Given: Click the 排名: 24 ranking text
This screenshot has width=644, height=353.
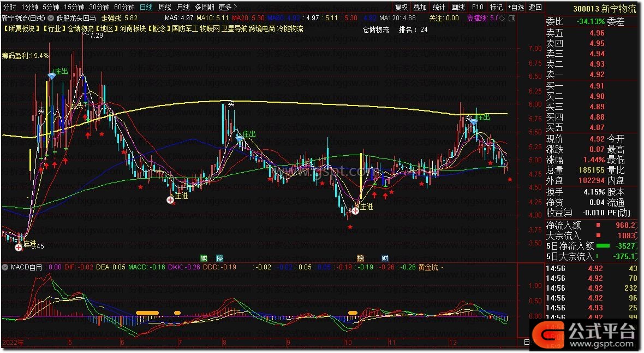Looking at the screenshot, I should 413,30.
